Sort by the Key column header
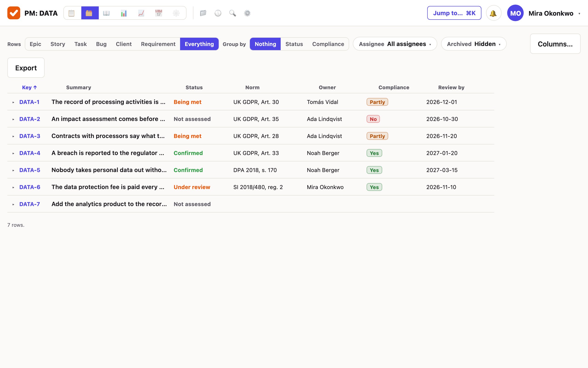 click(x=29, y=87)
